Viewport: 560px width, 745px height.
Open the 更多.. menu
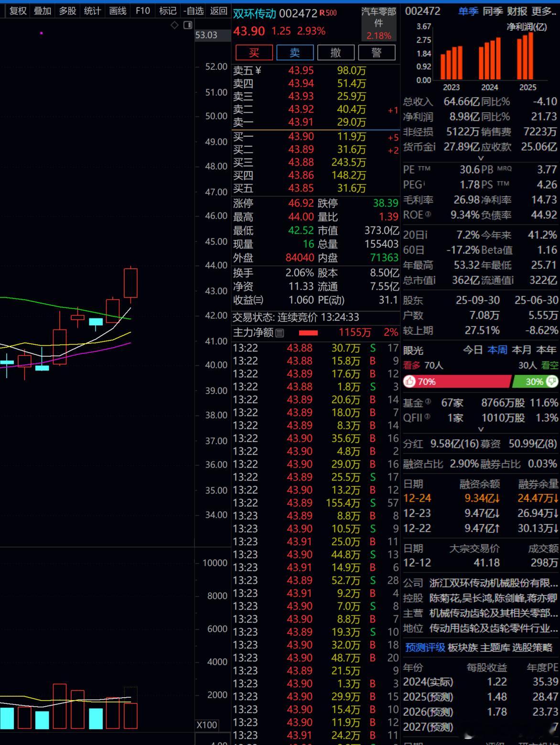click(544, 11)
